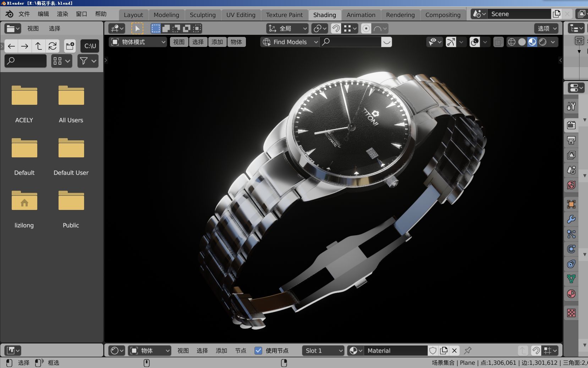Choose the set-selection box mode

tap(155, 28)
